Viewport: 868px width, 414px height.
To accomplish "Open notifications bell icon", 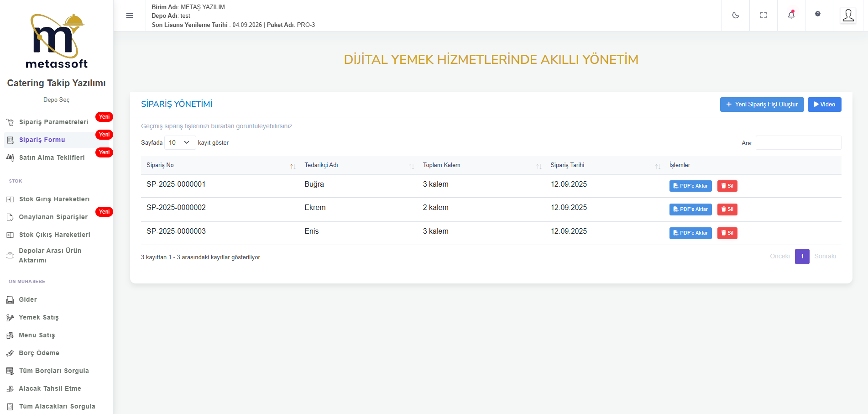I will pyautogui.click(x=791, y=15).
